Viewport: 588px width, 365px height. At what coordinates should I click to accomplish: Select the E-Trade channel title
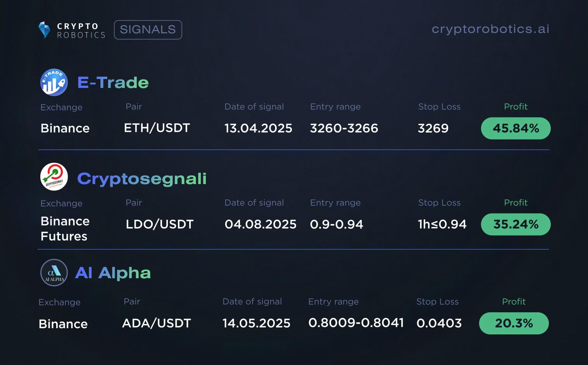[x=113, y=83]
